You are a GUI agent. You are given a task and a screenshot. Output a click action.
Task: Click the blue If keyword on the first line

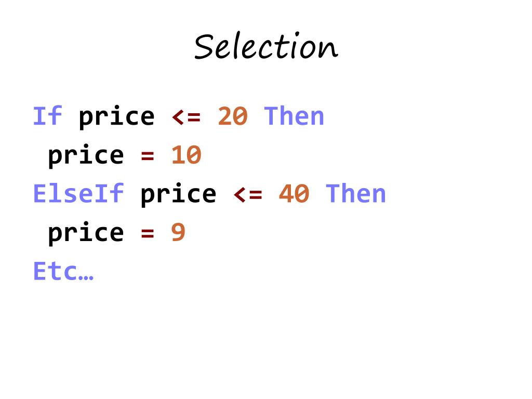[47, 116]
